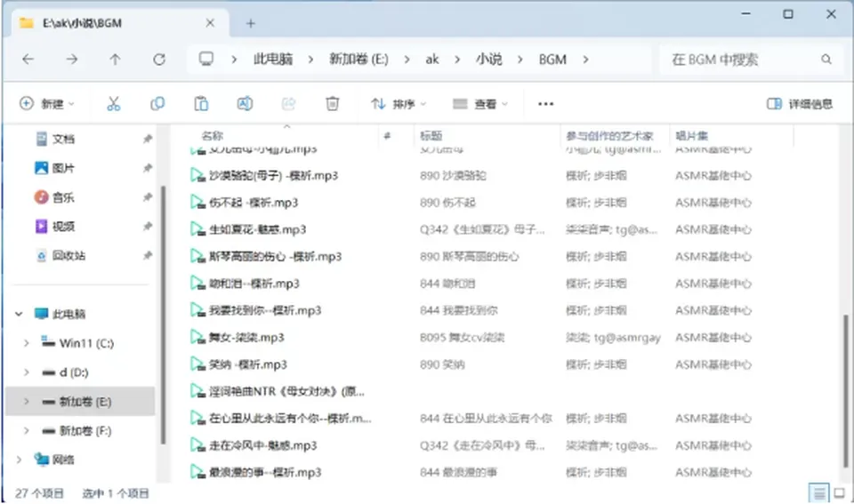The image size is (854, 504).
Task: Go back to previous folder
Action: click(x=28, y=60)
